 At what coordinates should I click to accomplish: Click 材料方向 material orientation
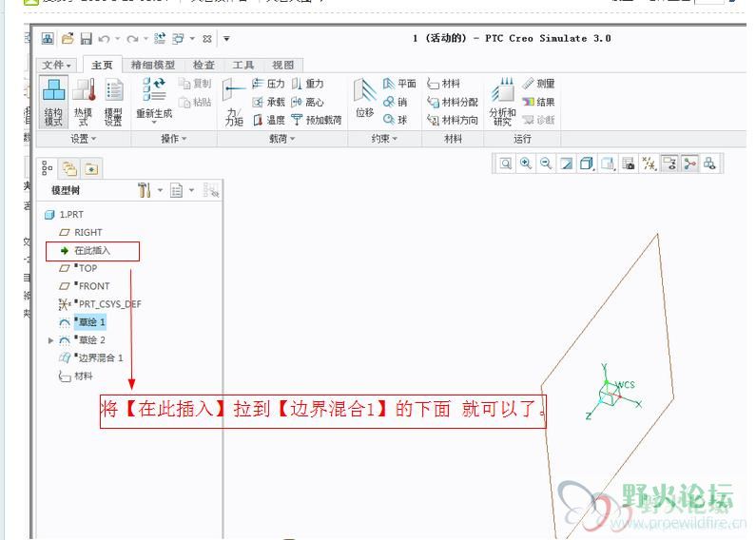(x=453, y=120)
